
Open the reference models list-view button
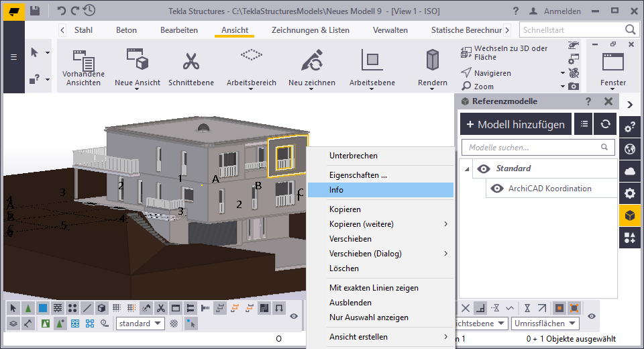(x=584, y=124)
